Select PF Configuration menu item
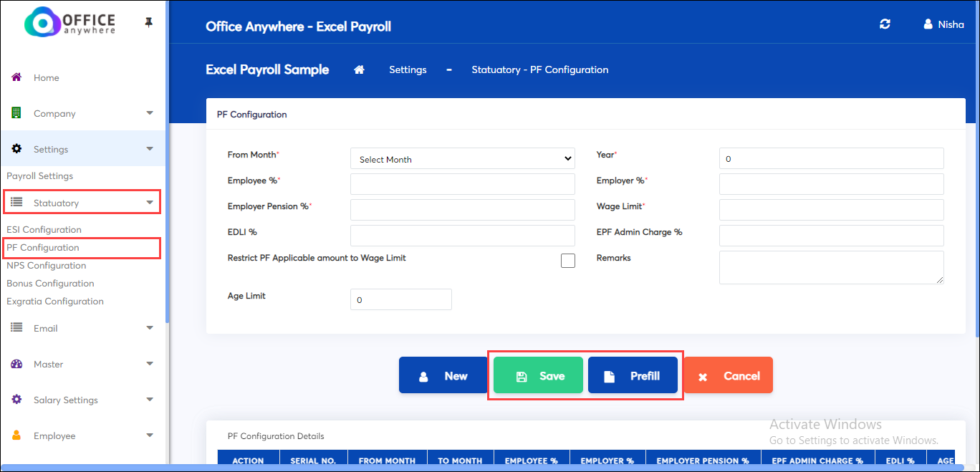 pos(43,247)
